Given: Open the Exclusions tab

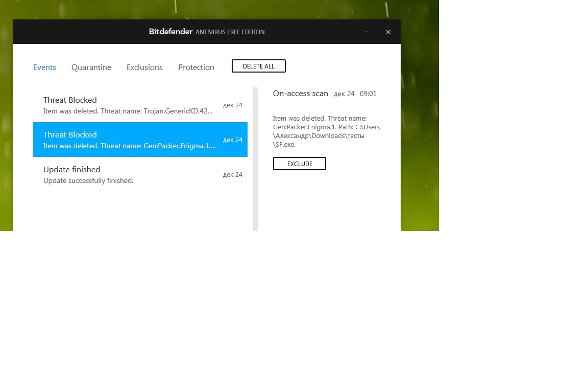Looking at the screenshot, I should tap(144, 67).
